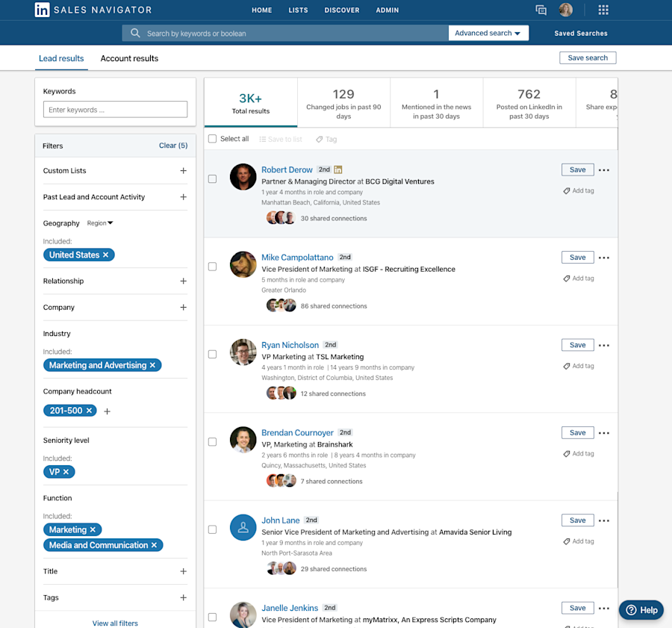Go to HOME in top navigation
The height and width of the screenshot is (628, 672).
pyautogui.click(x=262, y=10)
